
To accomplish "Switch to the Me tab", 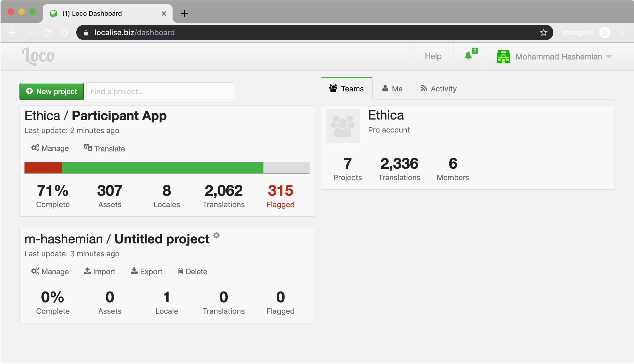I will (392, 89).
